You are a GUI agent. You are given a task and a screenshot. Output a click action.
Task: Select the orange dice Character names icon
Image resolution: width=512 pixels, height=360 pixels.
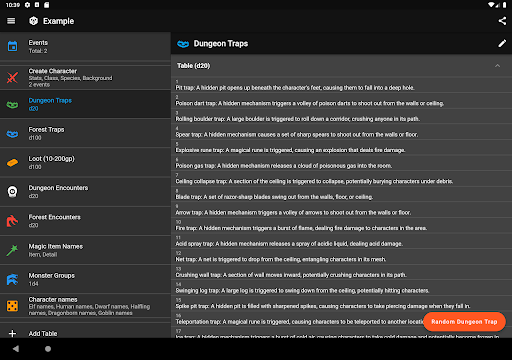[x=12, y=306]
